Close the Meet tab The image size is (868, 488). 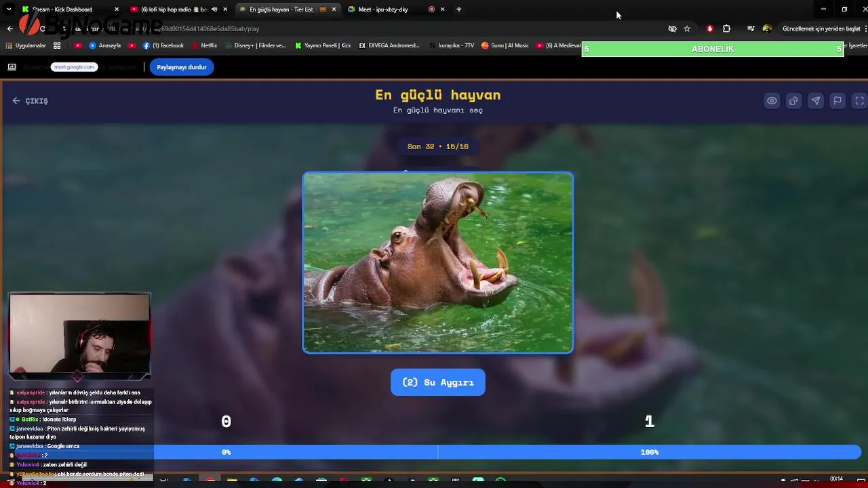[x=443, y=9]
